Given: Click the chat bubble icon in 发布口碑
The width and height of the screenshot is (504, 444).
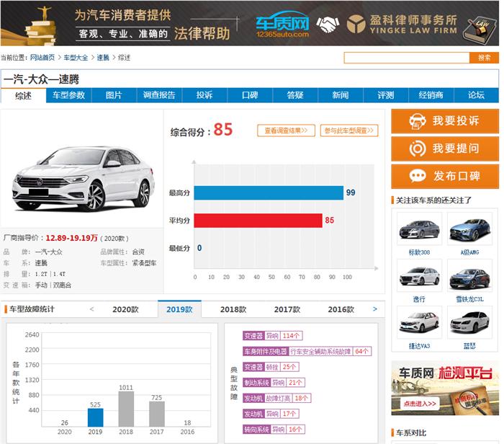Looking at the screenshot, I should pyautogui.click(x=417, y=176).
